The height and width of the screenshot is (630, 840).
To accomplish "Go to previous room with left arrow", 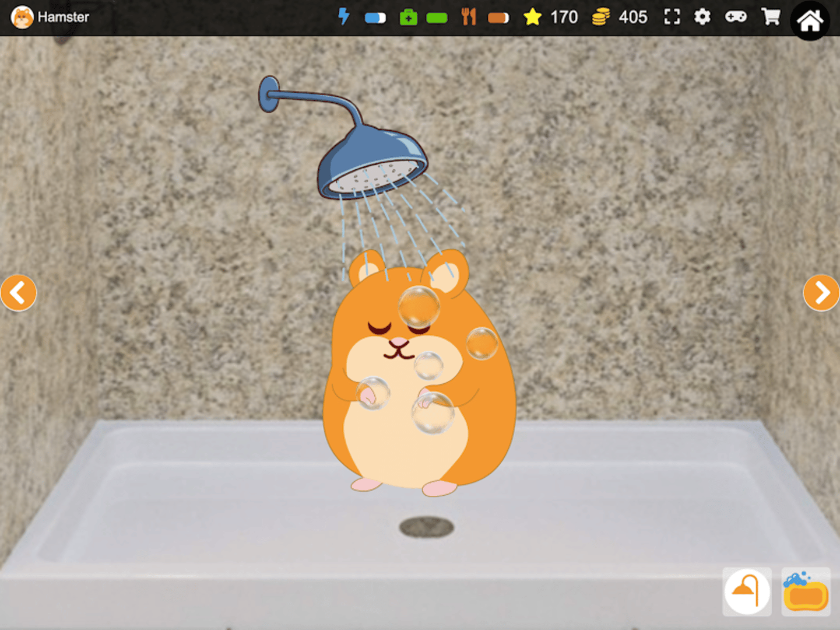I will coord(18,293).
